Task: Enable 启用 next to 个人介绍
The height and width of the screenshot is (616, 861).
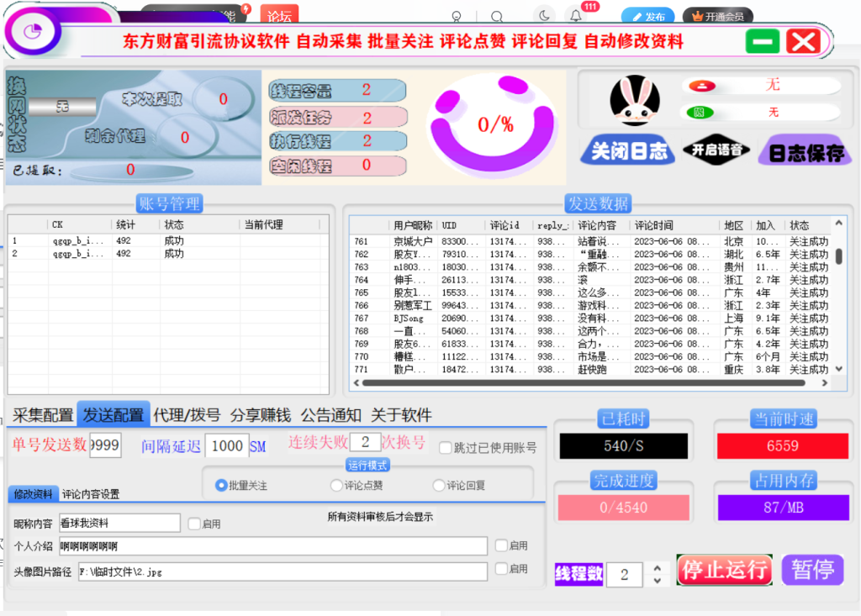Action: (501, 545)
